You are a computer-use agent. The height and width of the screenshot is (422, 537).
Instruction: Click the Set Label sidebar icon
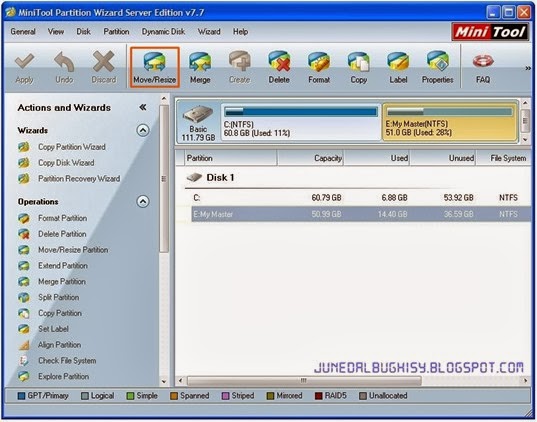(24, 329)
